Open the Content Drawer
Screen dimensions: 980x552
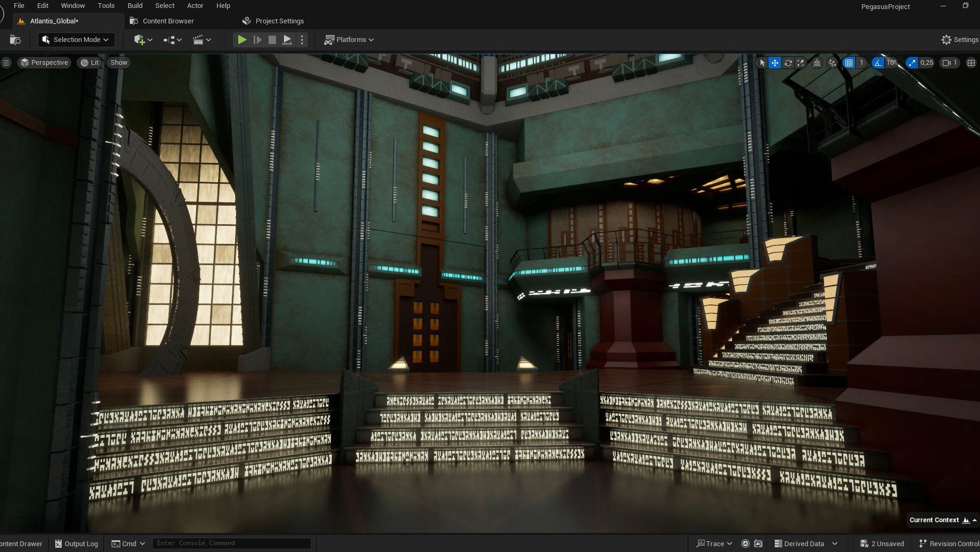tap(21, 543)
